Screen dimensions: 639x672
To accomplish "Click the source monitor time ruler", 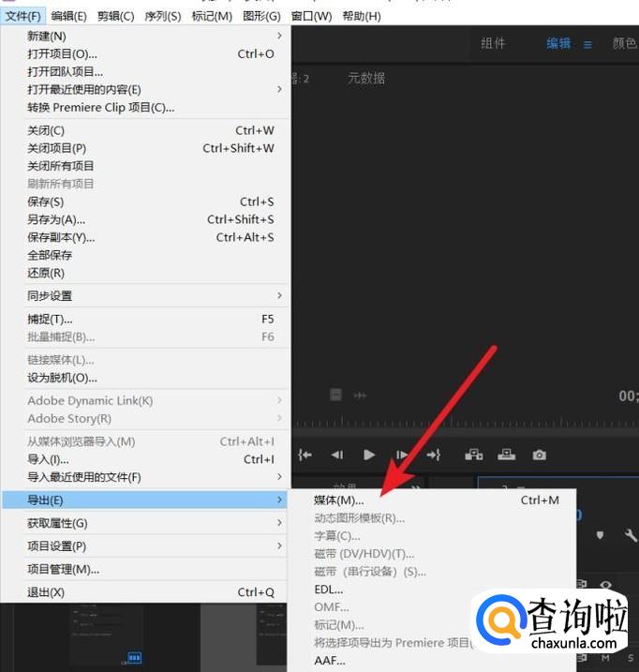I will tap(465, 423).
